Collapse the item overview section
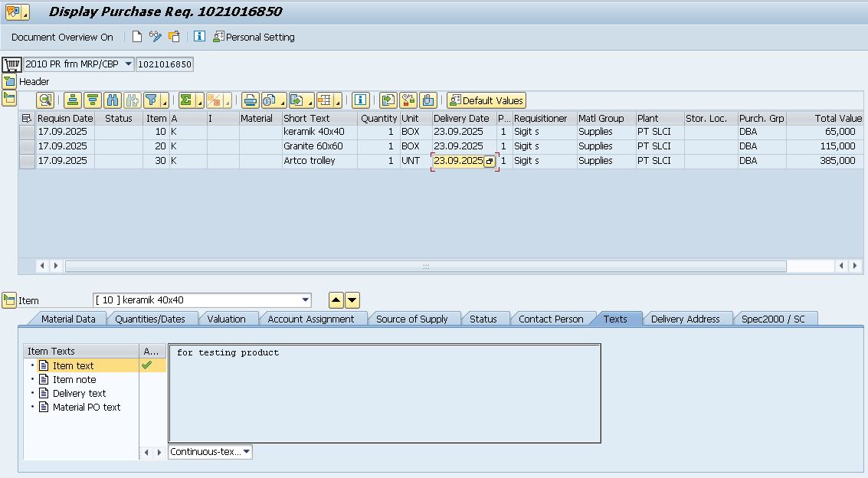Screen dimensions: 868x478 [x=9, y=97]
